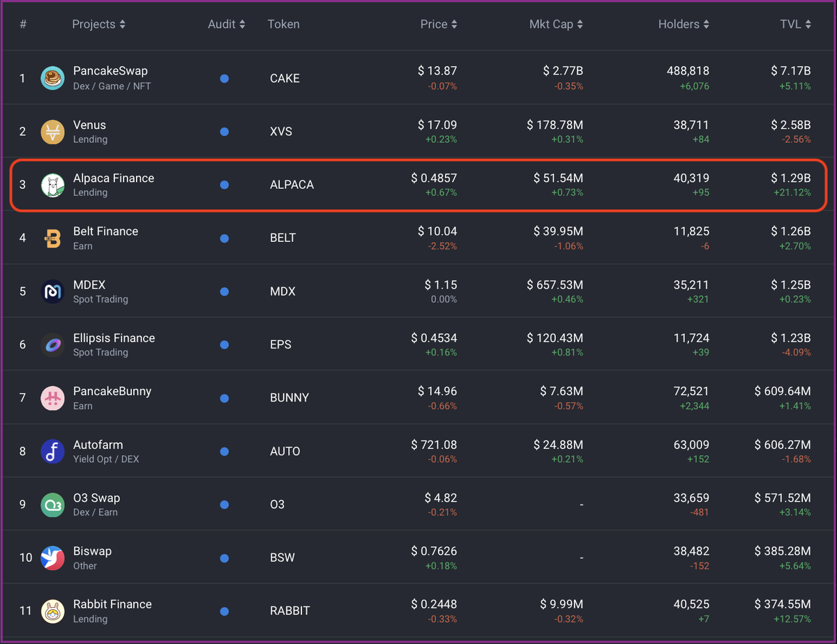Viewport: 837px width, 644px height.
Task: Click the BELT token name
Action: tap(282, 238)
